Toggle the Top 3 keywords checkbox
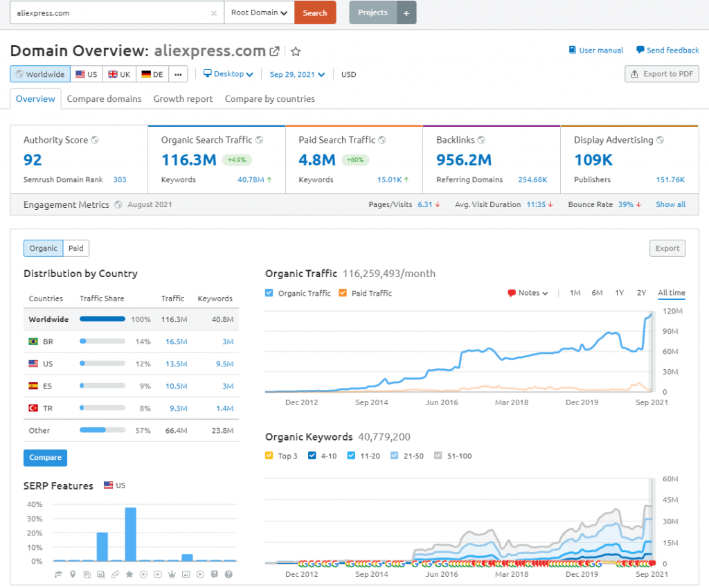This screenshot has width=709, height=588. [269, 456]
